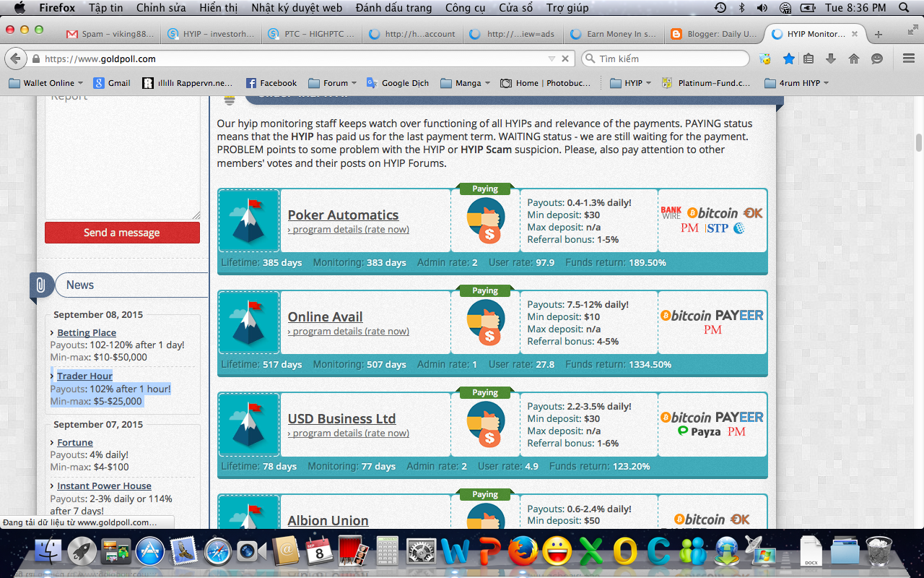Open System Preferences from the Dock

click(421, 552)
